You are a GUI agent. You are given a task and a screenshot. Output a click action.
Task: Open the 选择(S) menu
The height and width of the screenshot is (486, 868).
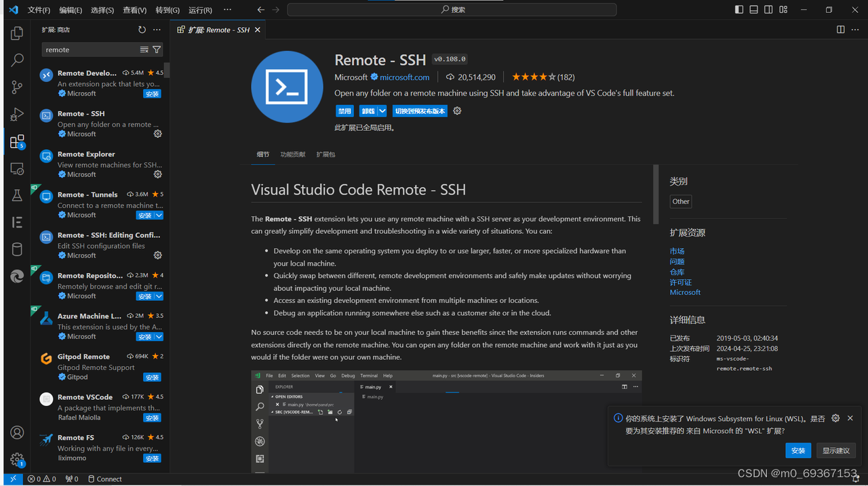pos(102,10)
